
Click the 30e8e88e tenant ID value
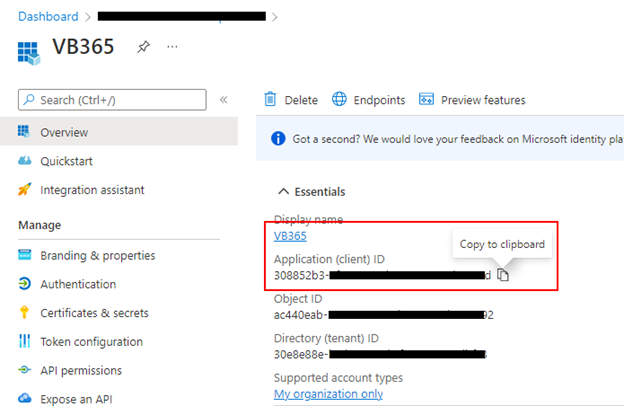(x=380, y=354)
